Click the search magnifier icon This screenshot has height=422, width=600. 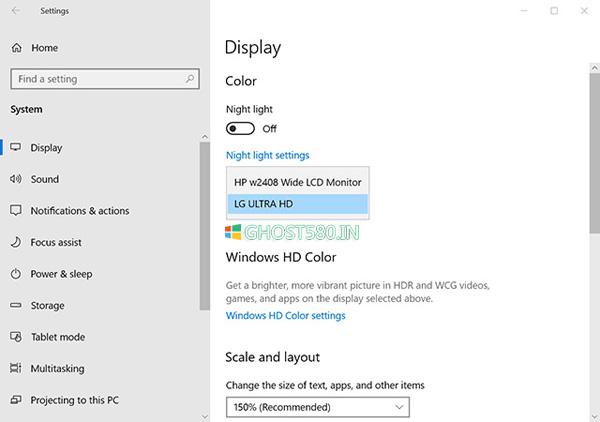tap(190, 79)
